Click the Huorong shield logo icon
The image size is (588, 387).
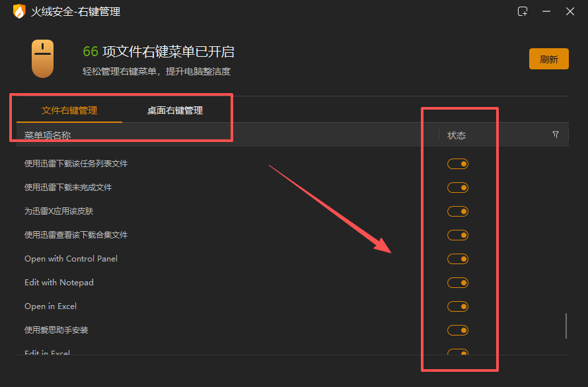pyautogui.click(x=19, y=11)
